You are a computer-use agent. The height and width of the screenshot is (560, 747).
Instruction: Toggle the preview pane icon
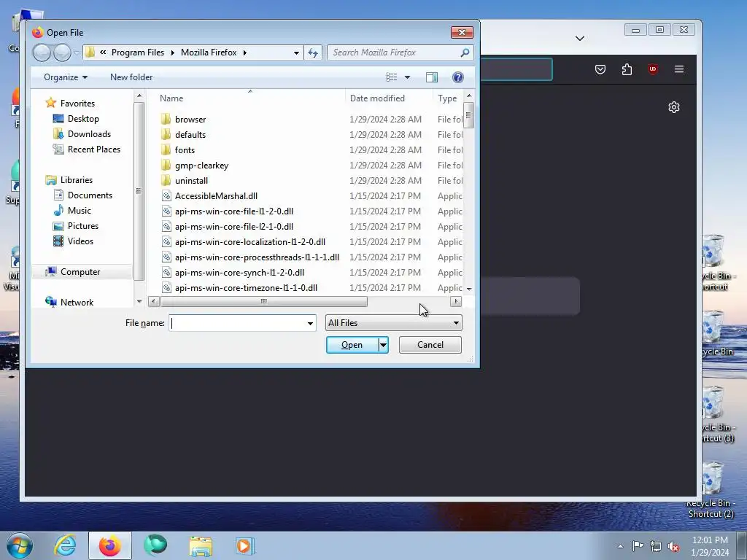coord(432,77)
